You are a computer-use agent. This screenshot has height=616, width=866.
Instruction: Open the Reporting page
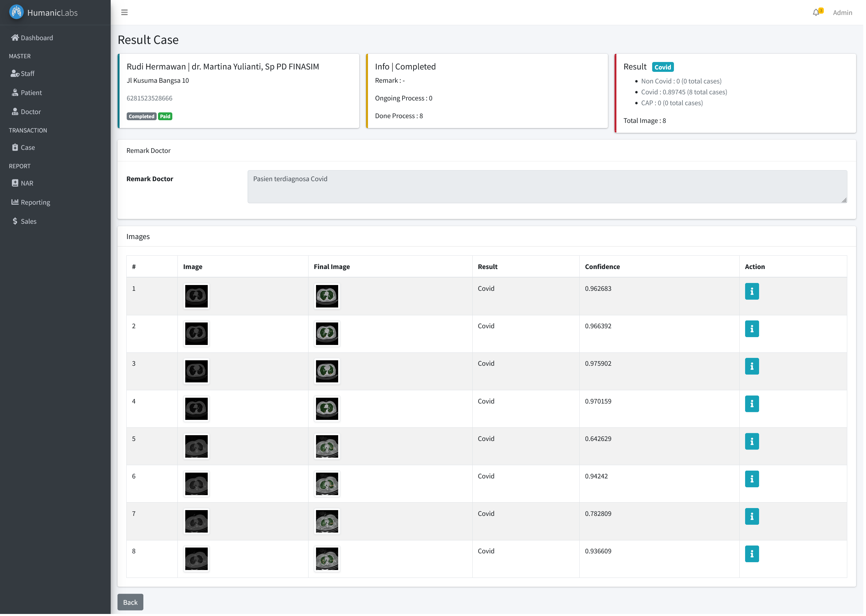click(35, 202)
